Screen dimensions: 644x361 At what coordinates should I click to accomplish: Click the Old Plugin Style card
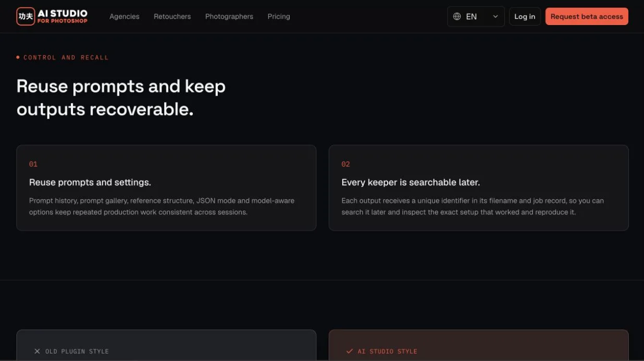[166, 345]
